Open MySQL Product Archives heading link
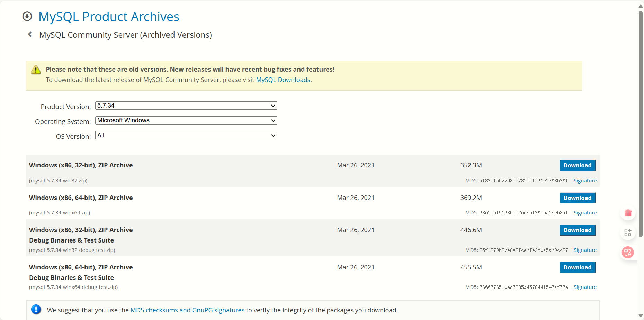Image resolution: width=644 pixels, height=320 pixels. [x=109, y=17]
